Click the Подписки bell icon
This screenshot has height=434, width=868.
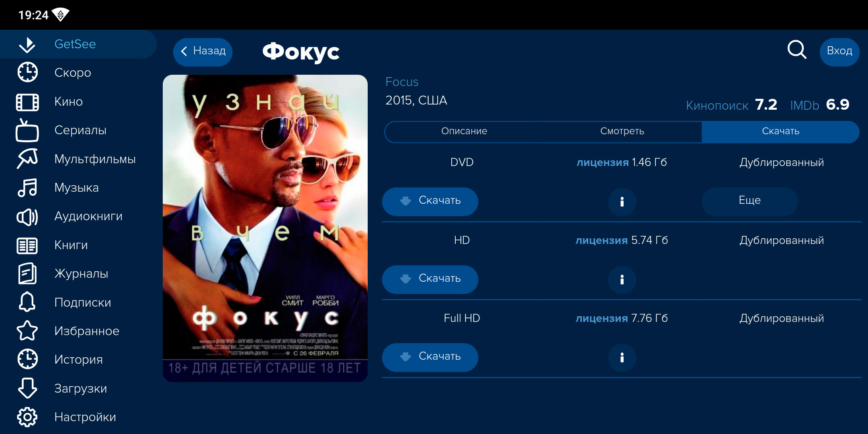coord(27,302)
